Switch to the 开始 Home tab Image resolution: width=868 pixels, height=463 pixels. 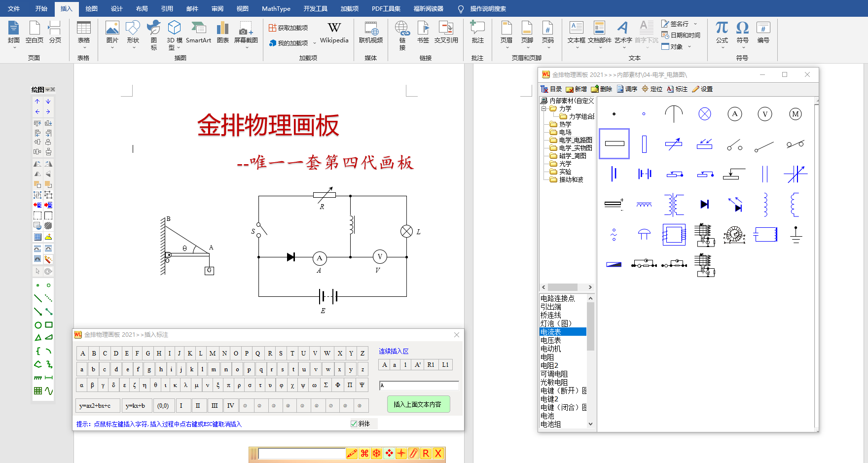(x=41, y=8)
